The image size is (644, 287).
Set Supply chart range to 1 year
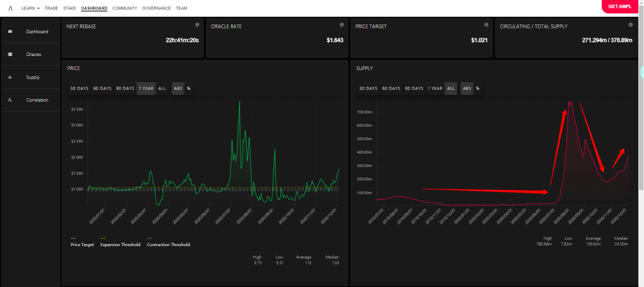(x=435, y=89)
